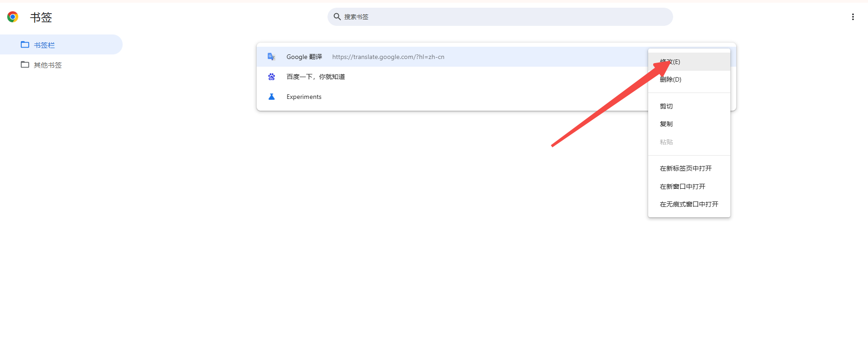Choose 修改(E) in the context menu

coord(689,62)
